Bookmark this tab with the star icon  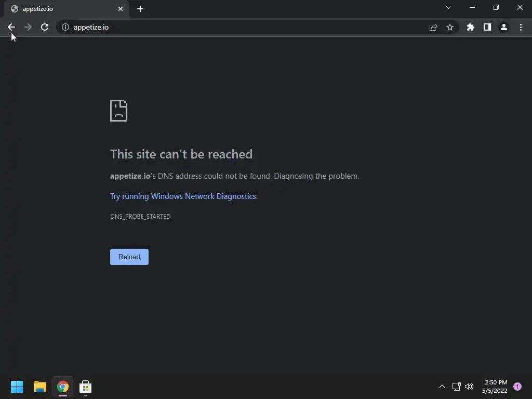[x=450, y=27]
